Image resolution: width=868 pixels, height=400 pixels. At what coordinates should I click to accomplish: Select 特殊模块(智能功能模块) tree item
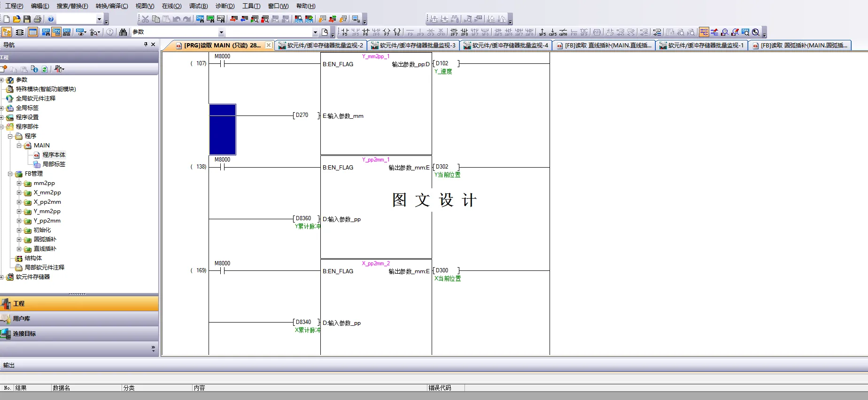point(46,89)
